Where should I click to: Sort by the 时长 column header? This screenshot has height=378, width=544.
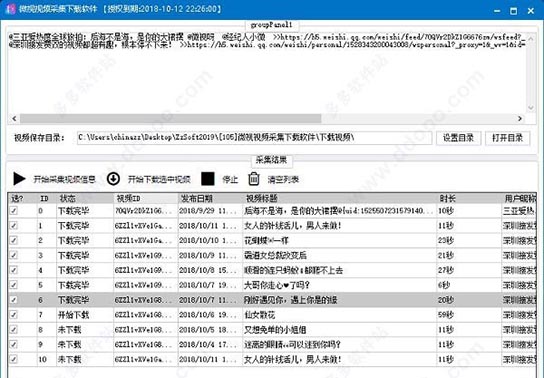pyautogui.click(x=469, y=198)
